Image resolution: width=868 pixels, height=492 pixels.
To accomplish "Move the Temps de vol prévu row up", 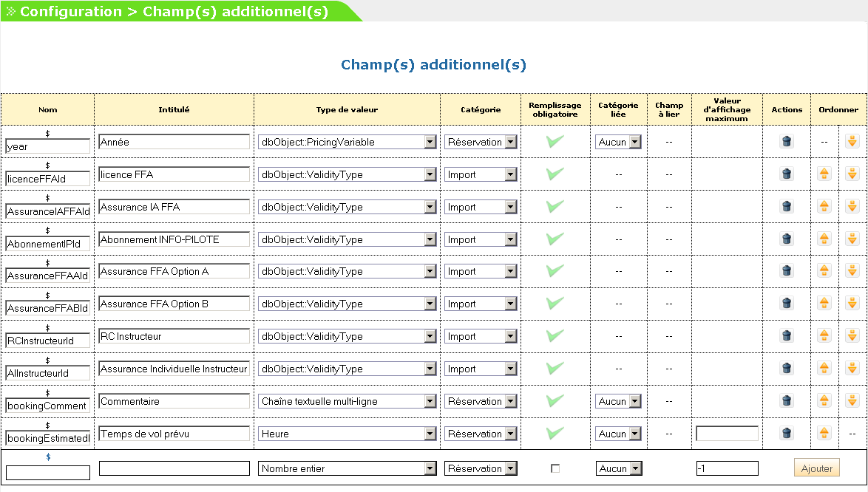I will coord(824,434).
